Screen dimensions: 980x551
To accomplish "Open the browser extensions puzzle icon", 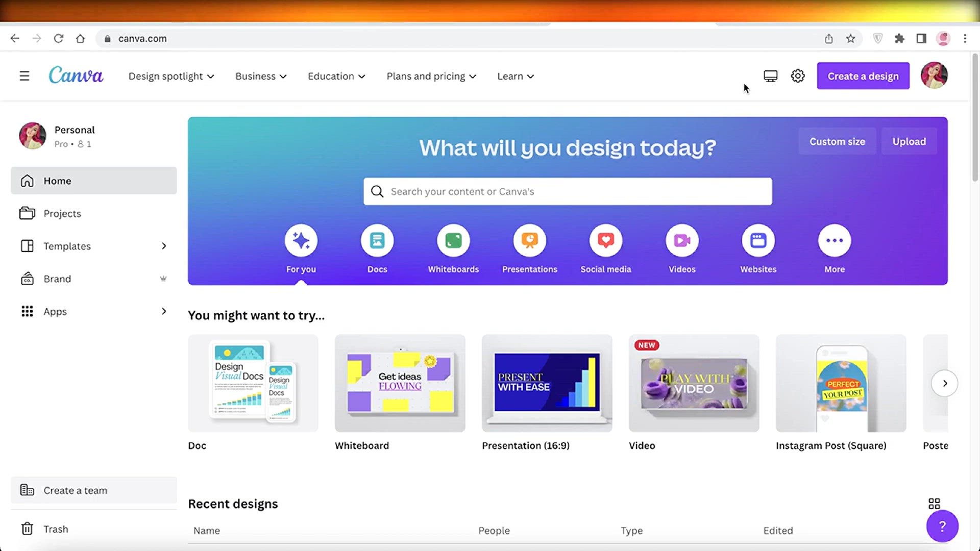I will (x=899, y=38).
